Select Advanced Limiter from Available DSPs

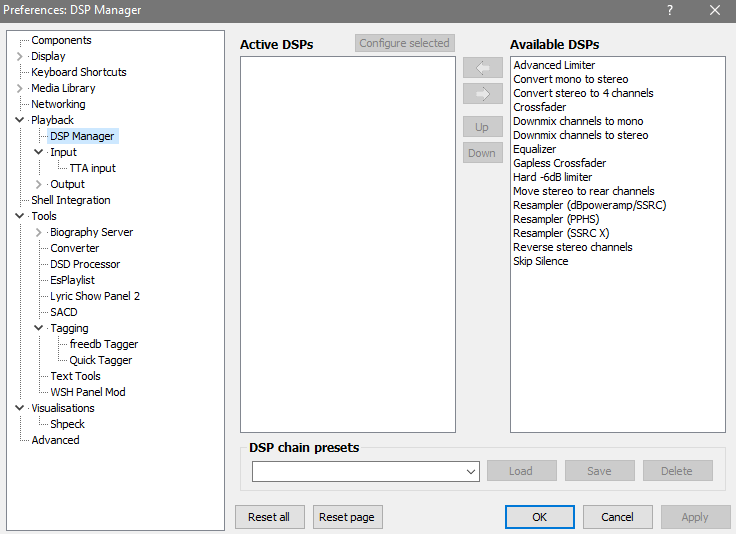pos(554,65)
